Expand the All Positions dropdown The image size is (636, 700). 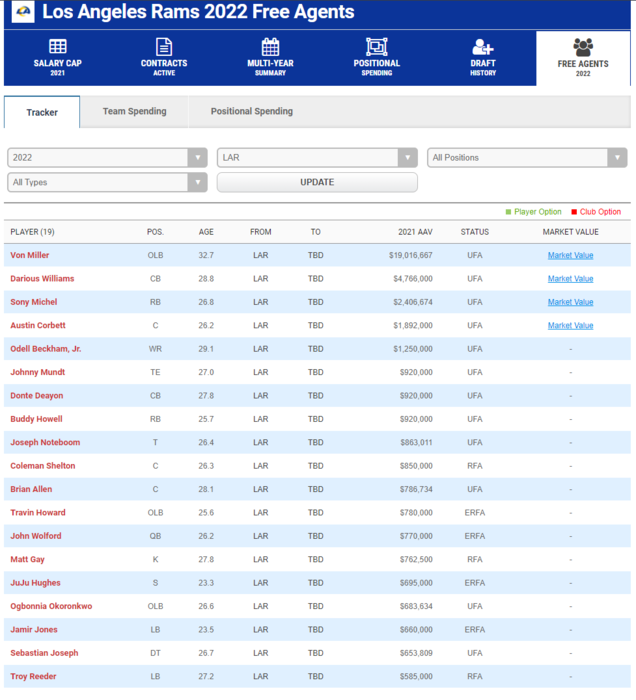[527, 158]
